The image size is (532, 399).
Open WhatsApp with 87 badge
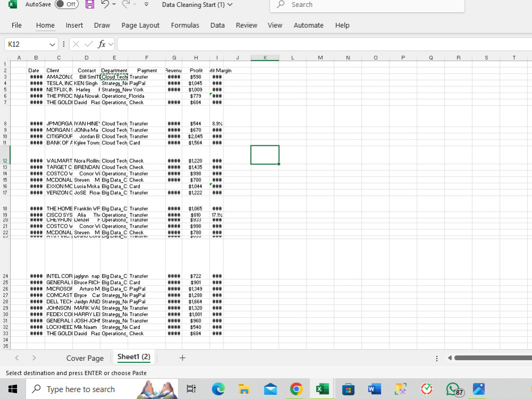[x=454, y=389]
